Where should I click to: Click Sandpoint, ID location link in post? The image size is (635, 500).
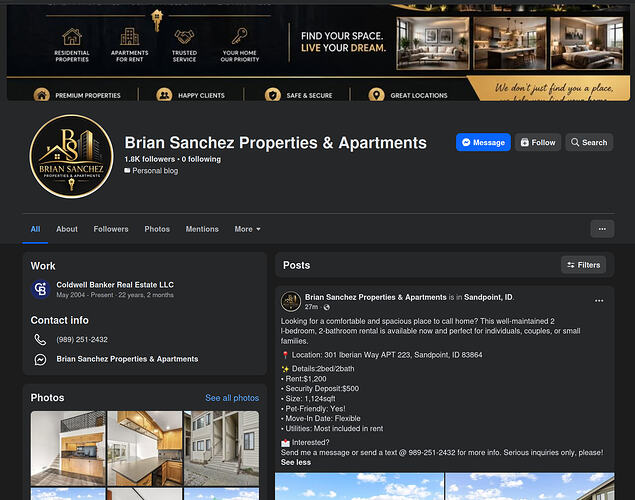488,297
